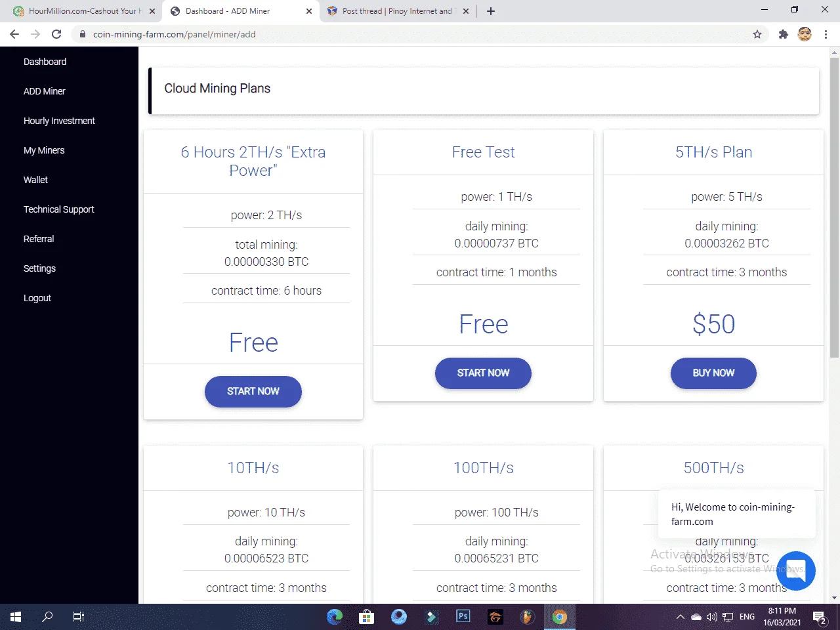Switch to the Post thread Pinoy Internet tab
Viewport: 840px width, 630px height.
(x=397, y=11)
